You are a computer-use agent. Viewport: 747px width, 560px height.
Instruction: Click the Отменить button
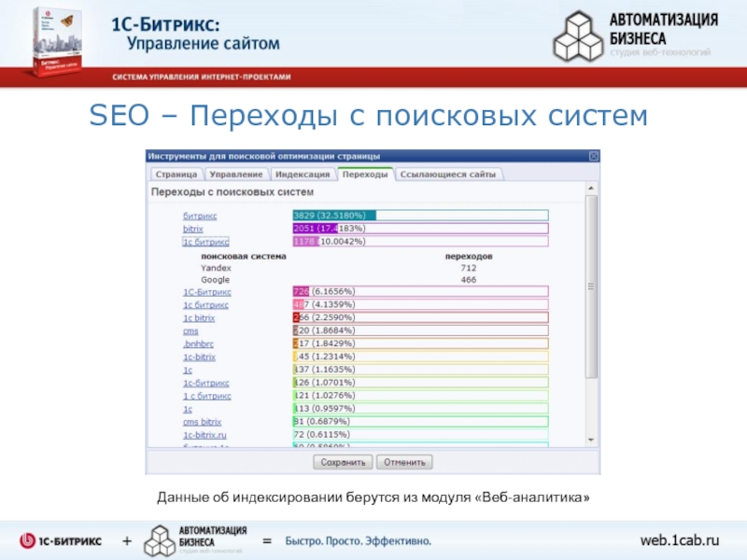pos(404,462)
